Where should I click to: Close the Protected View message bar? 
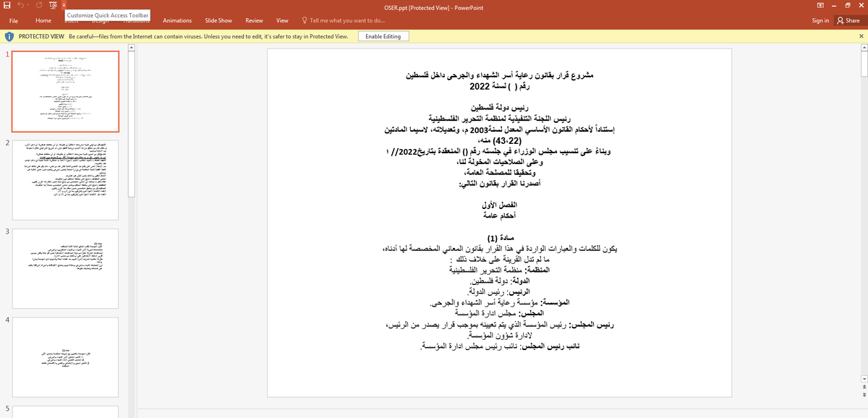click(861, 36)
